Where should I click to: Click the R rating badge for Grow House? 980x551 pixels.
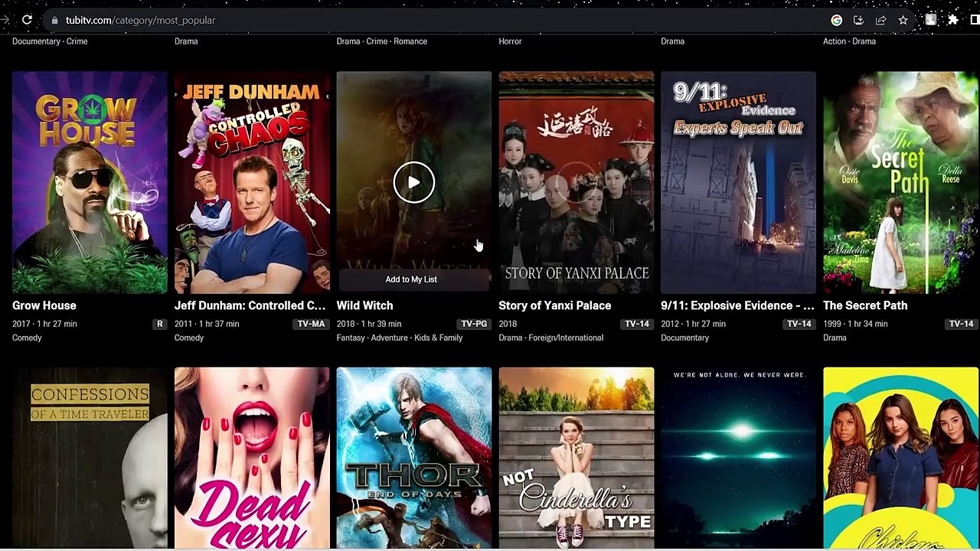pos(160,324)
